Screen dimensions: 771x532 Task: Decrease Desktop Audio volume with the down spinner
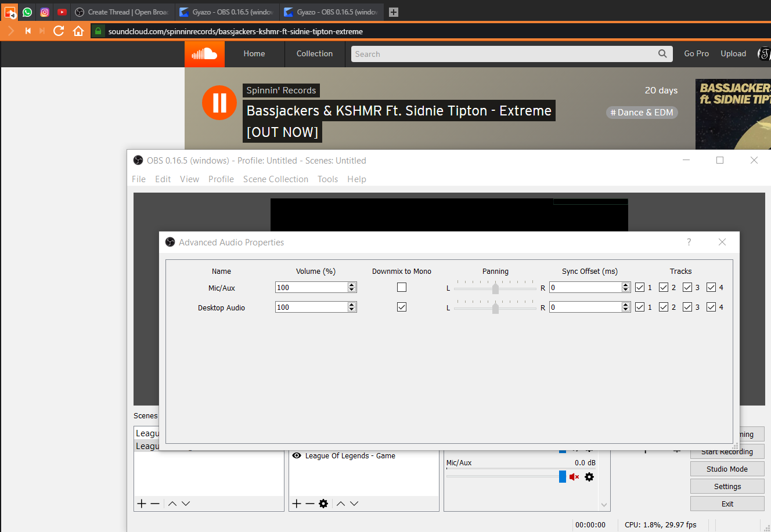click(x=352, y=310)
